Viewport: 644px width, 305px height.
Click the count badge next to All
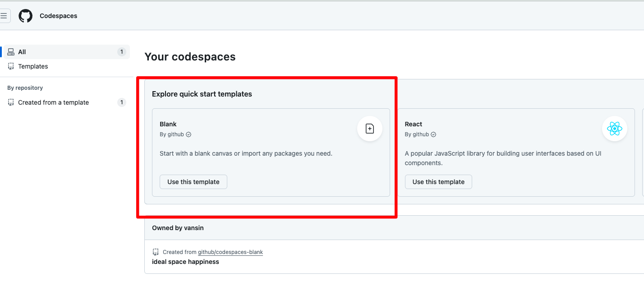pyautogui.click(x=121, y=52)
